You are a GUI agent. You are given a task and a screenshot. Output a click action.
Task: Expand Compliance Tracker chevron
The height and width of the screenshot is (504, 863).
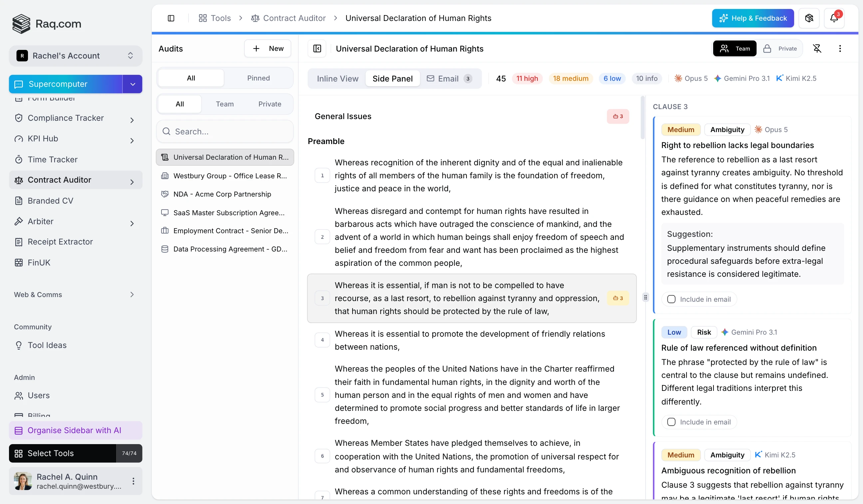[132, 120]
